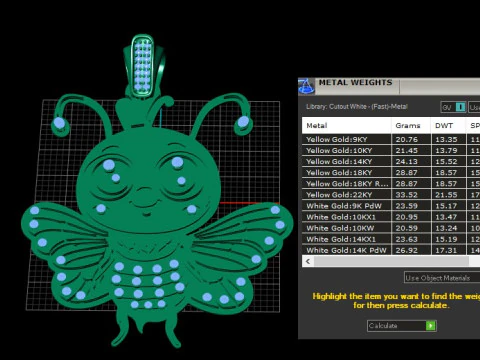Image resolution: width=480 pixels, height=360 pixels.
Task: Click the 26.92 grams cell
Action: pyautogui.click(x=411, y=250)
